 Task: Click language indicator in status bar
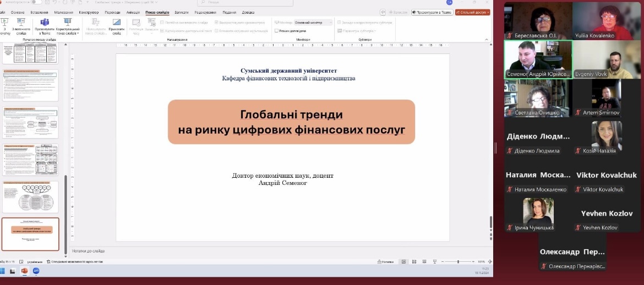(35, 261)
